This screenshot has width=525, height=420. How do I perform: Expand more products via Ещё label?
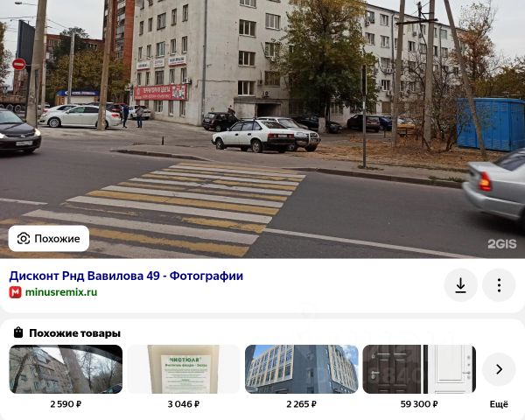pos(499,404)
